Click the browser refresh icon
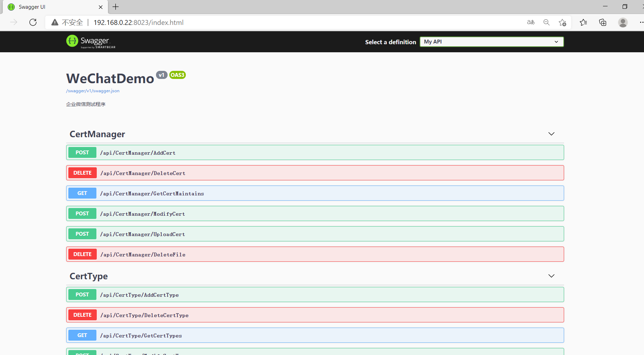Image resolution: width=644 pixels, height=355 pixels. 33,22
